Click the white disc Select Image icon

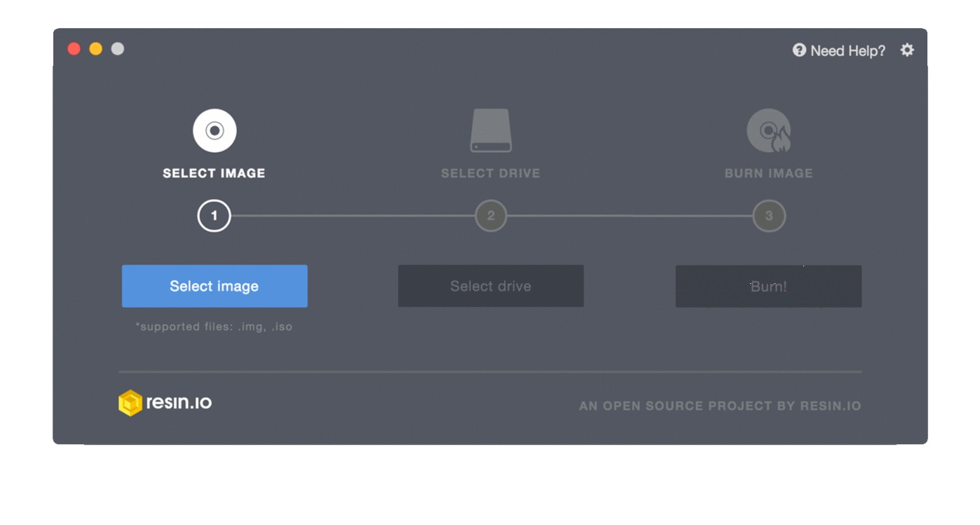point(215,130)
